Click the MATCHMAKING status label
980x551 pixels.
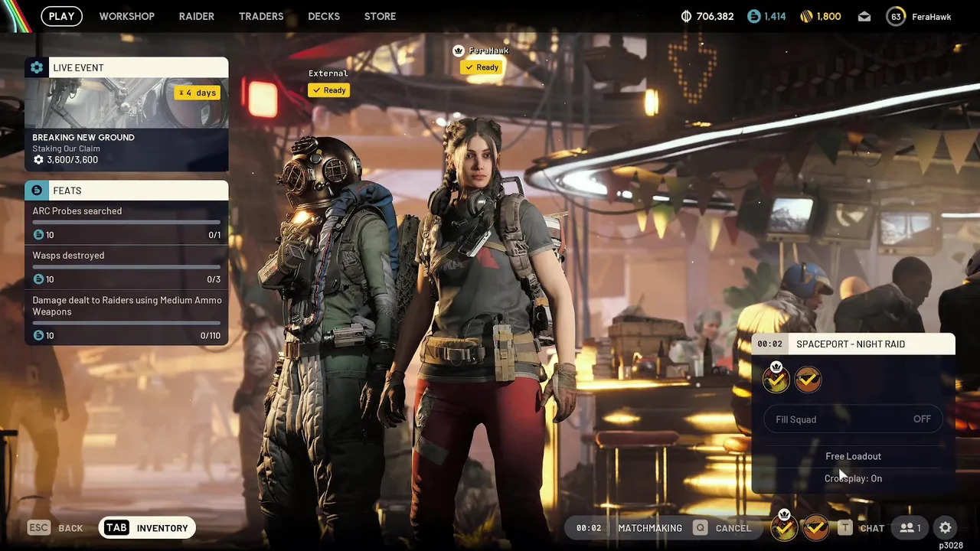pyautogui.click(x=650, y=528)
